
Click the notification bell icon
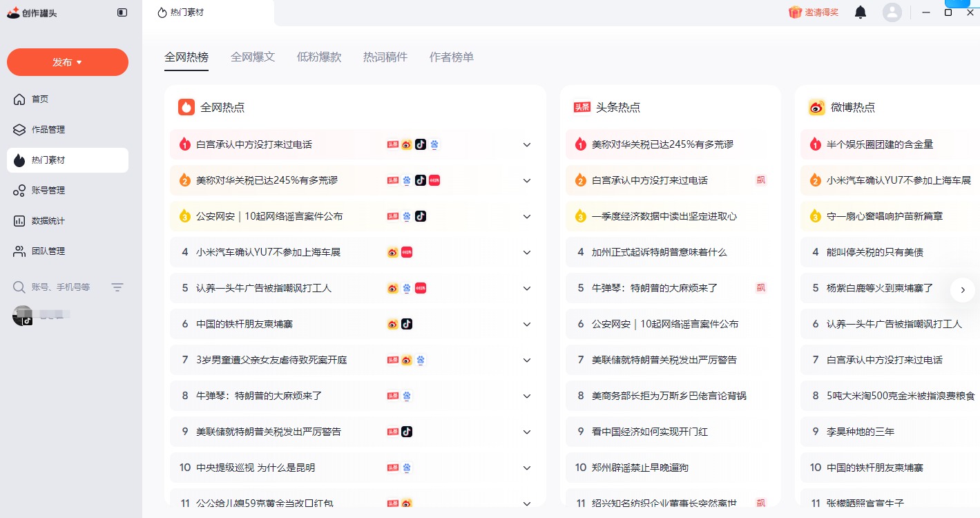[861, 12]
